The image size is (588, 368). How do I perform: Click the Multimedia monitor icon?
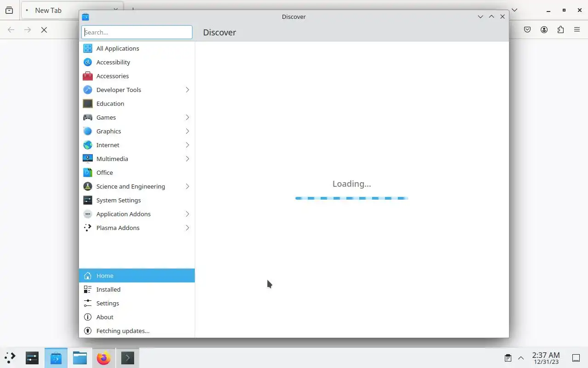pyautogui.click(x=87, y=159)
